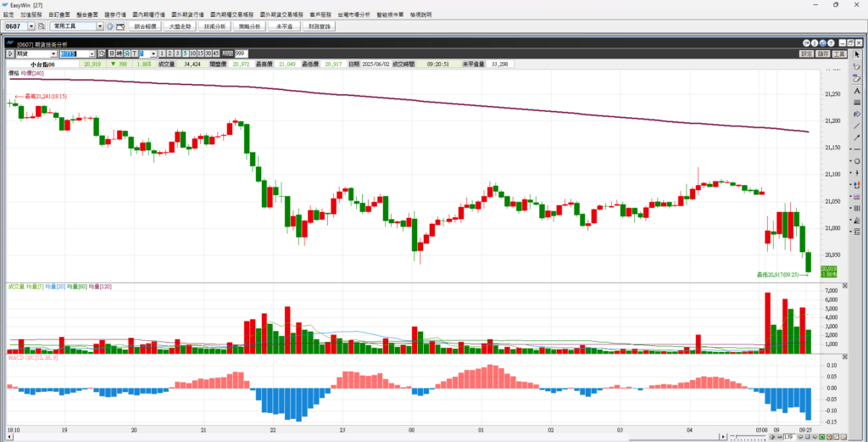Click the search icon beside 0607 code box
This screenshot has height=442, width=868.
pos(41,26)
